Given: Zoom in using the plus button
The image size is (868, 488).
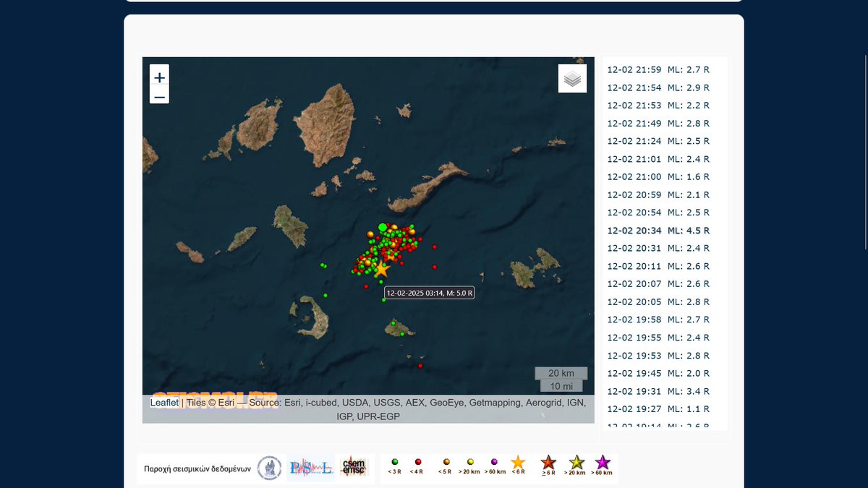Looking at the screenshot, I should (x=159, y=77).
